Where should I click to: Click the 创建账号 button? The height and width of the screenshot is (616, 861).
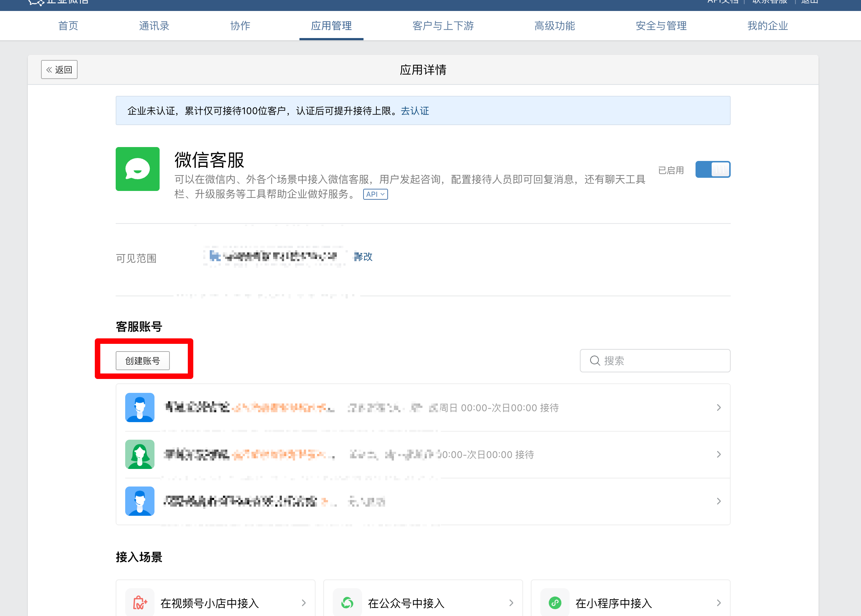pyautogui.click(x=143, y=361)
